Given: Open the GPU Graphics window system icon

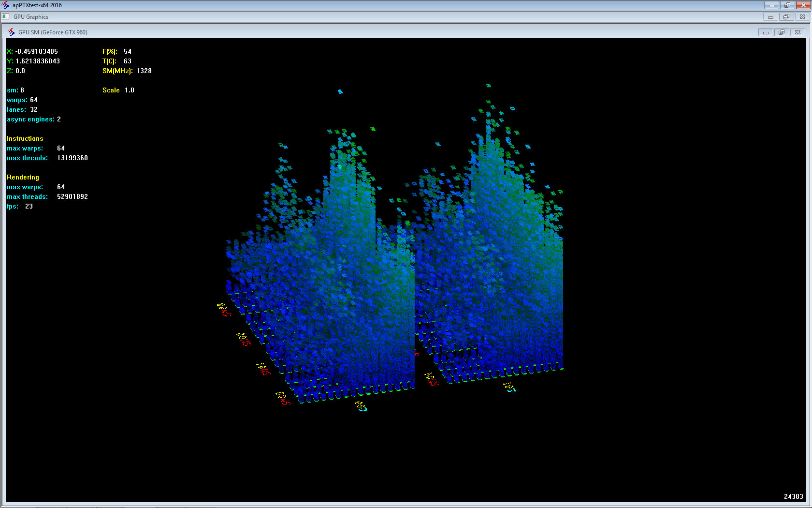Looking at the screenshot, I should [x=6, y=16].
